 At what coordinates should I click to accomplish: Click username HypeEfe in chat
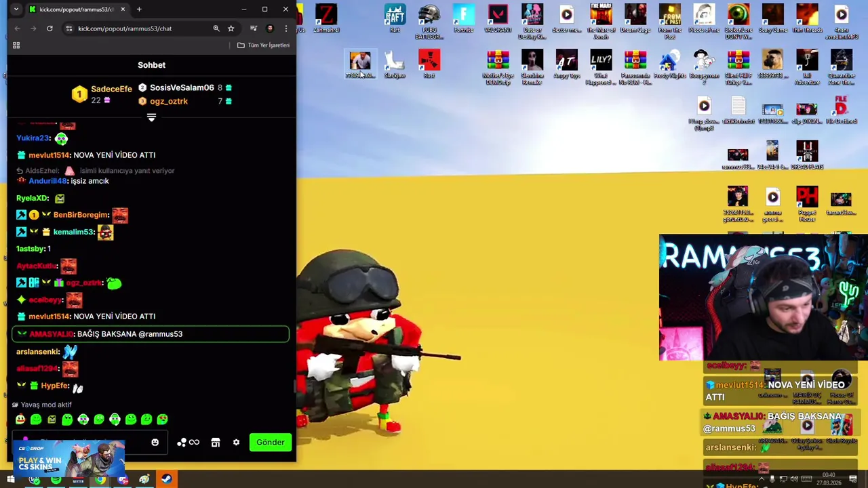(x=54, y=386)
